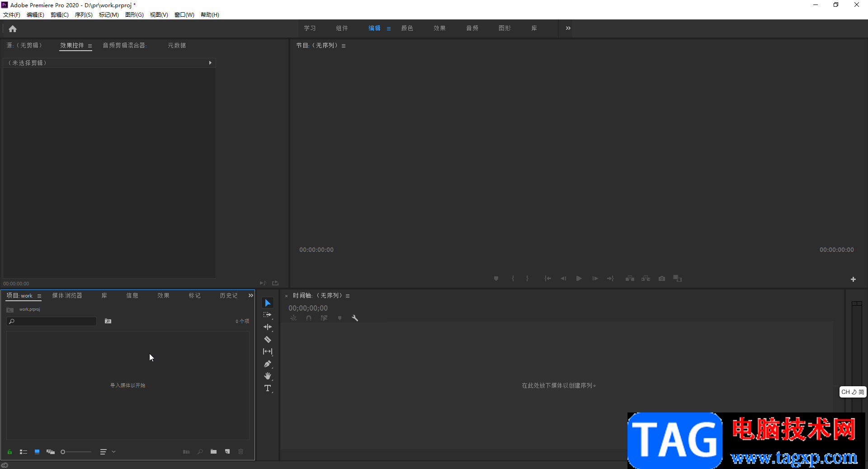868x469 pixels.
Task: Toggle the project writable lock icon
Action: [x=9, y=451]
